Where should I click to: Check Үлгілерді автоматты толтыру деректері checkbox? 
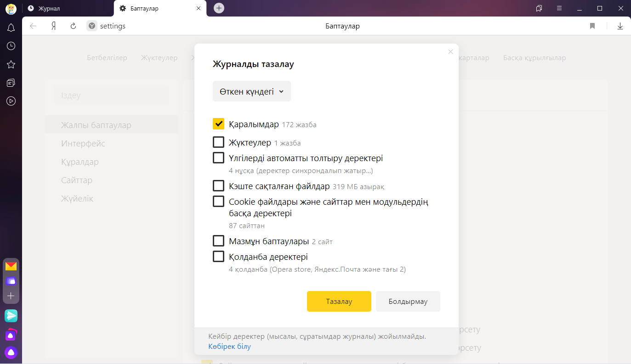218,158
